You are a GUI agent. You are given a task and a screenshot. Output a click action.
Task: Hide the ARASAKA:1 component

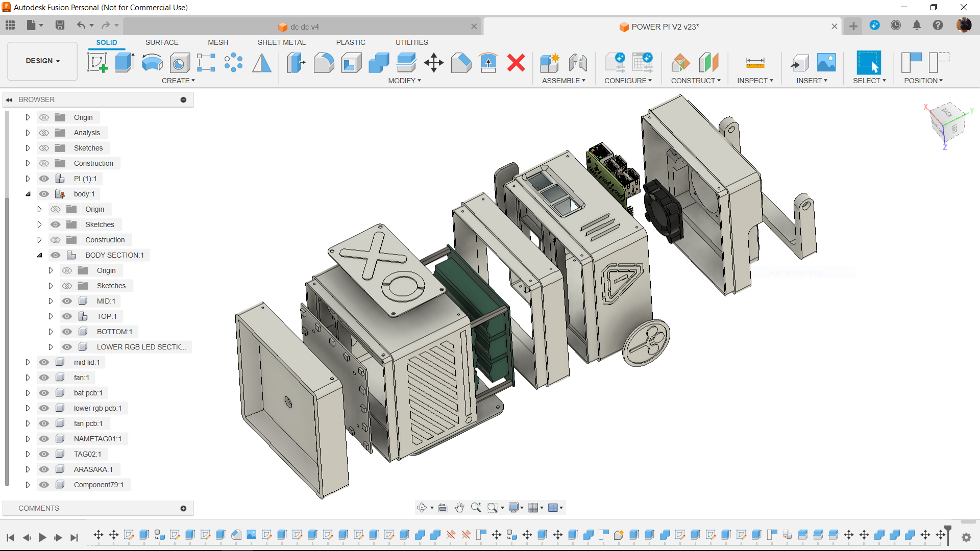click(x=44, y=469)
